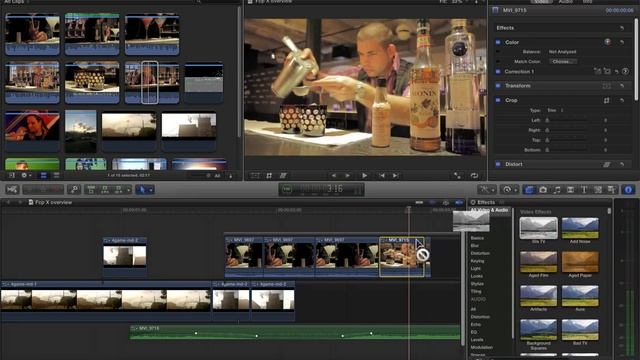Reset the Crop parameters

[622, 100]
